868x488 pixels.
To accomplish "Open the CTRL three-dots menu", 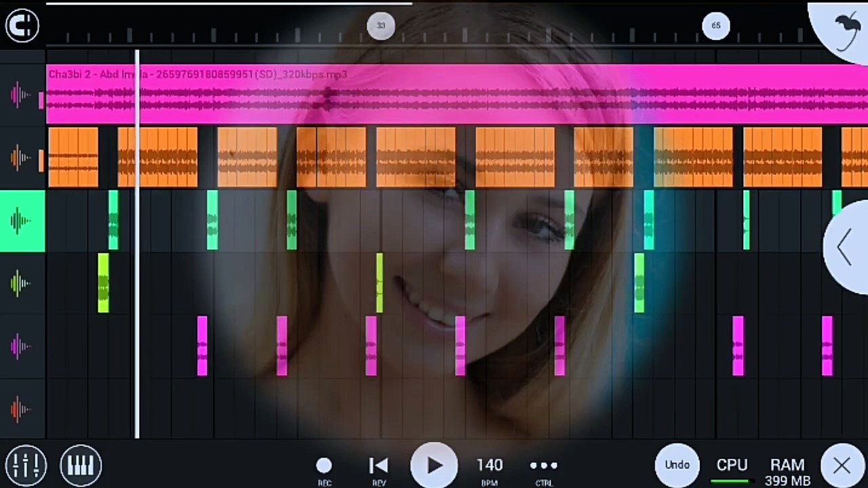I will tap(544, 470).
